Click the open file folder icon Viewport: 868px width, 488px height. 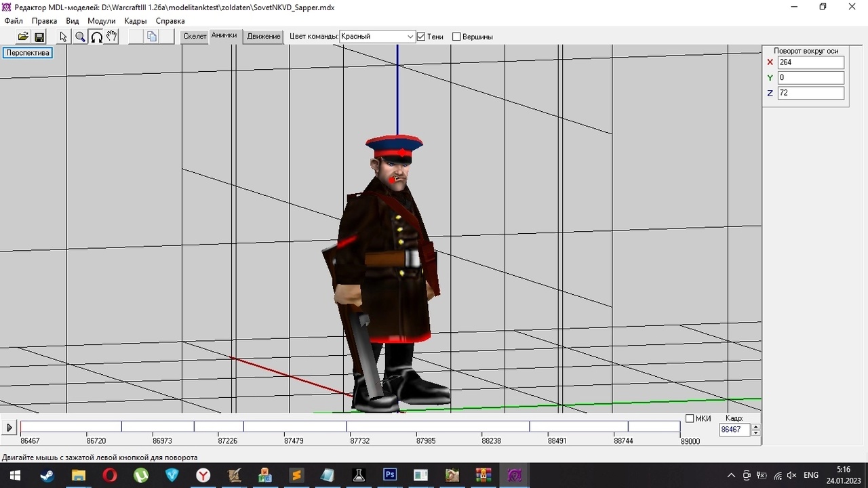pos(23,37)
